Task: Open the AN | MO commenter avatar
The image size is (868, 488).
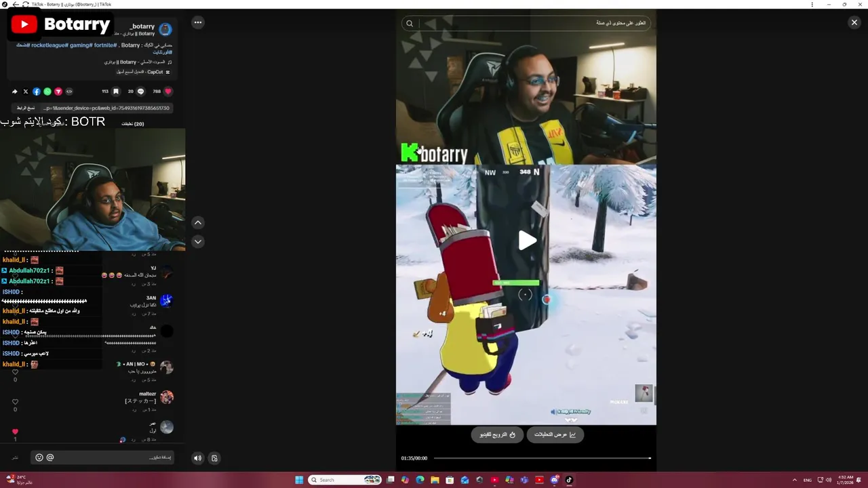Action: tap(167, 367)
